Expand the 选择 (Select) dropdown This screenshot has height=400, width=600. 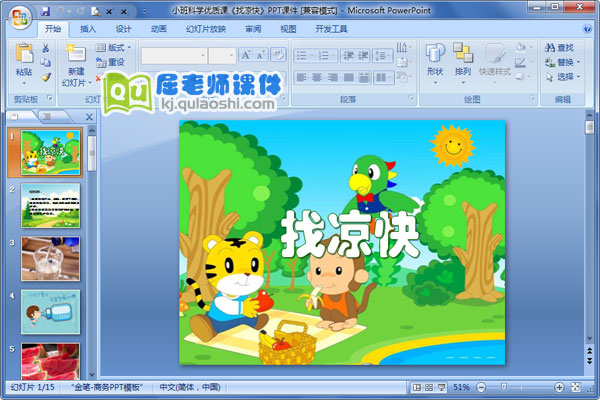[578, 77]
